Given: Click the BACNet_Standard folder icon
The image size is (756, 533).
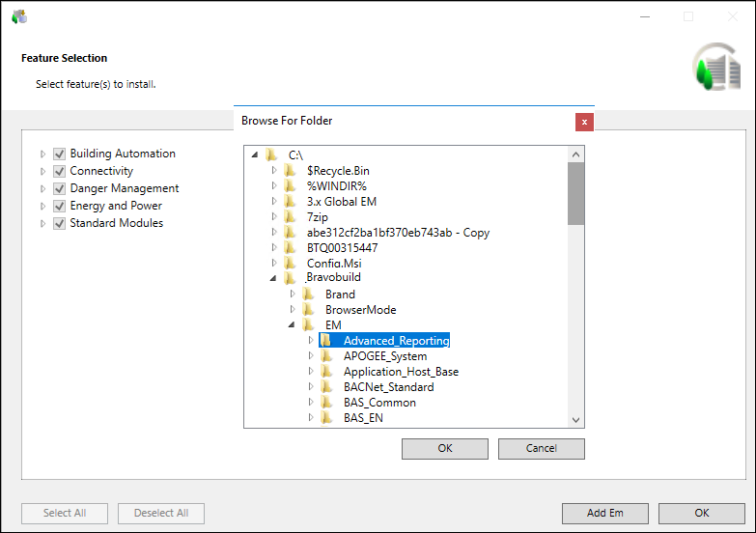Looking at the screenshot, I should coord(326,387).
